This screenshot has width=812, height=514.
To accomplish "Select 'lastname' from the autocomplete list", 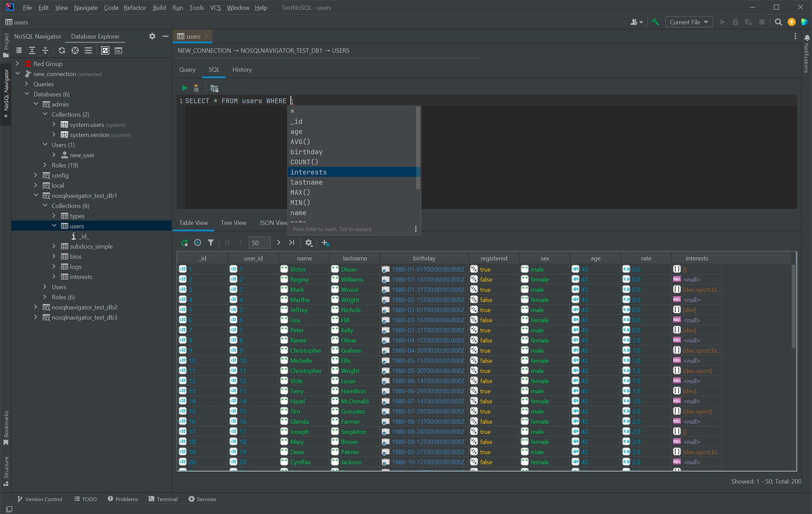I will point(306,182).
